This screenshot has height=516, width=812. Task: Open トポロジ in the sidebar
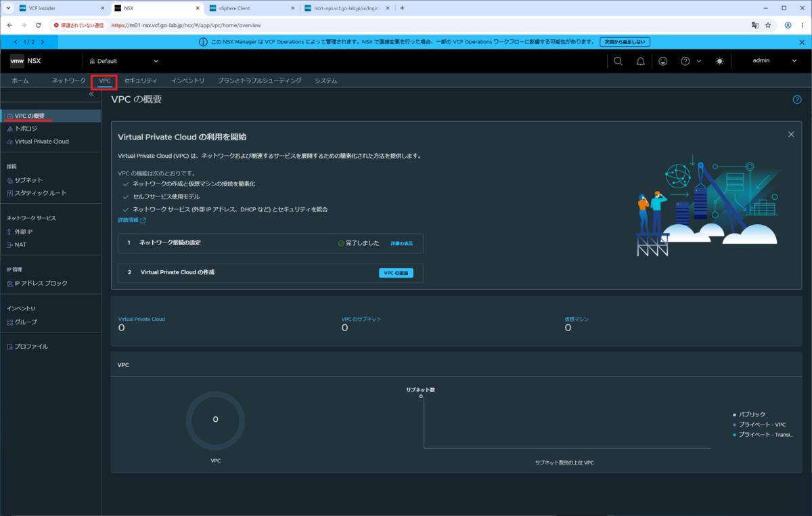click(x=51, y=129)
